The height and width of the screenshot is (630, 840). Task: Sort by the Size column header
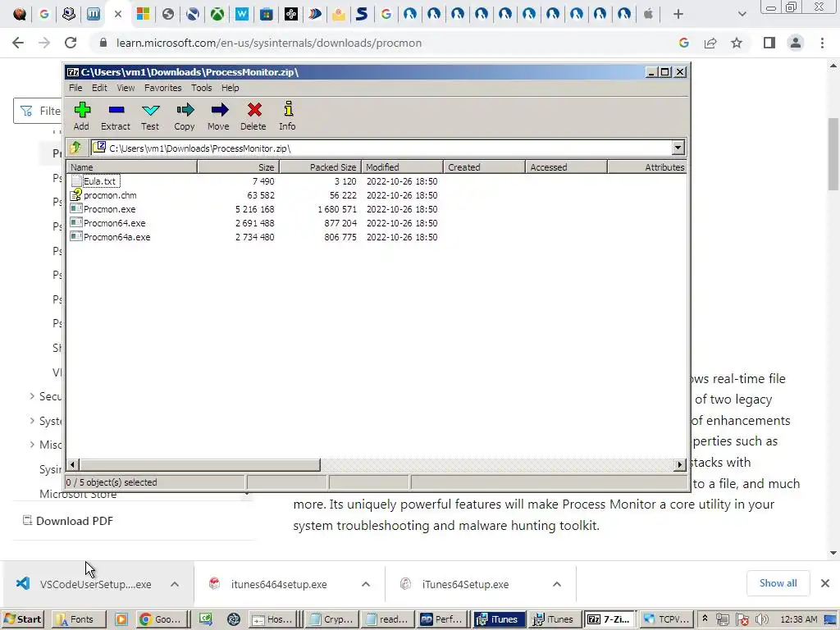pyautogui.click(x=239, y=167)
